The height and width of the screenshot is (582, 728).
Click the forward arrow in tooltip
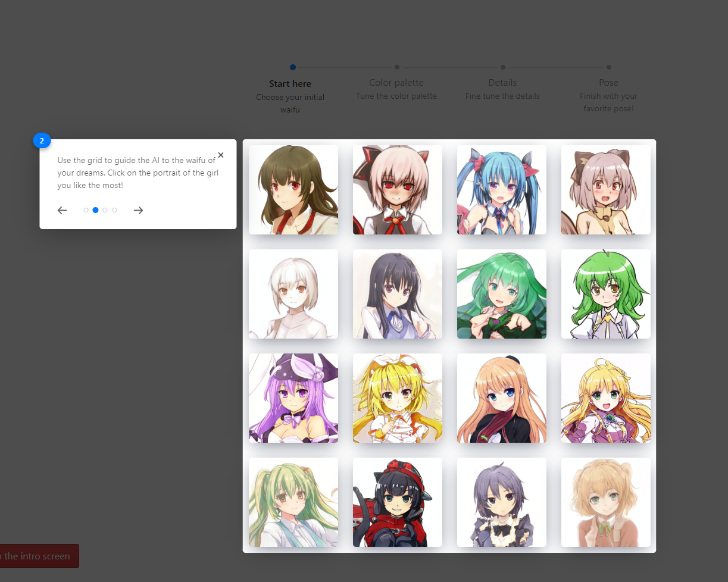tap(138, 210)
